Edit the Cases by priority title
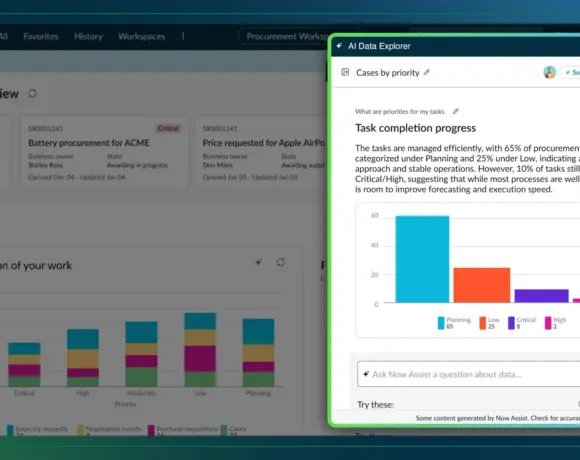This screenshot has height=460, width=580. (x=426, y=72)
